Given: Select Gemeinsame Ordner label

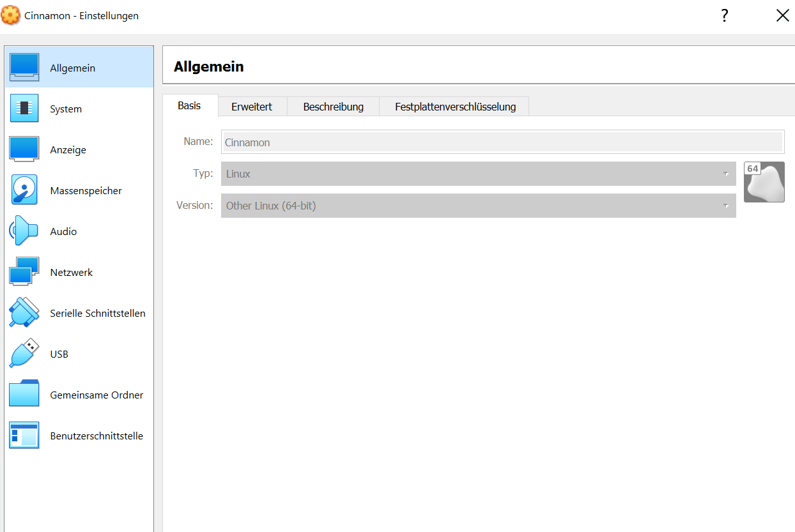Looking at the screenshot, I should (96, 395).
